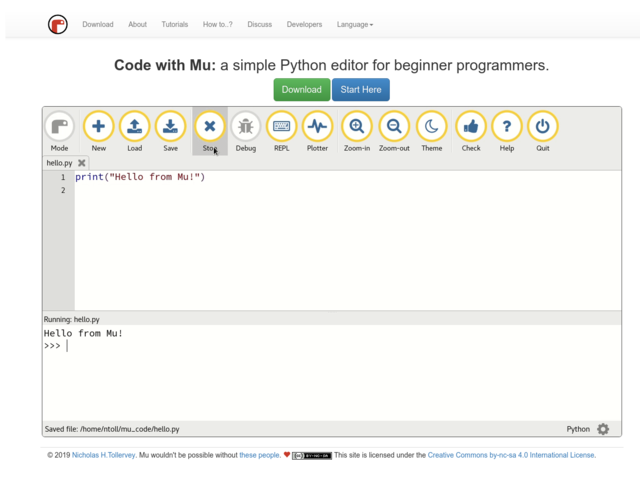
Task: Click line number 2 in the gutter
Action: (x=63, y=190)
